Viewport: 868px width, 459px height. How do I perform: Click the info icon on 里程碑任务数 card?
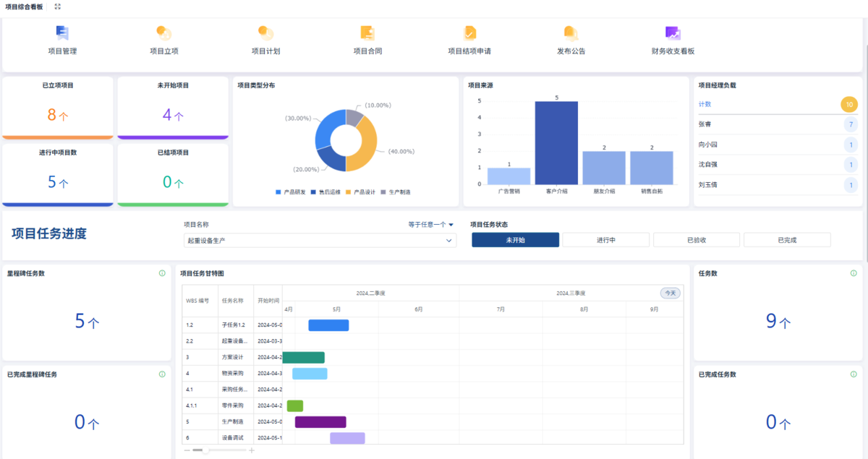coord(162,273)
